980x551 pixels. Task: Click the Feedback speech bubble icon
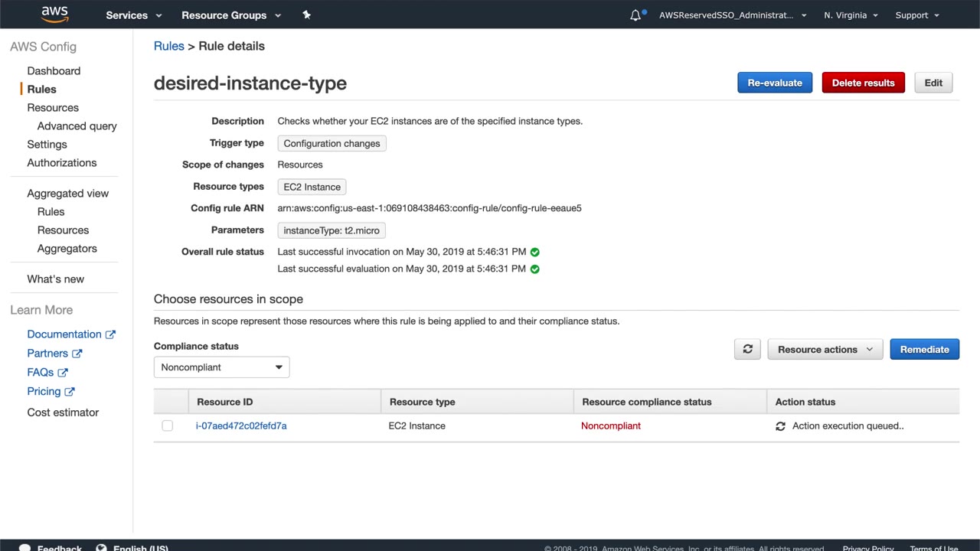point(24,547)
